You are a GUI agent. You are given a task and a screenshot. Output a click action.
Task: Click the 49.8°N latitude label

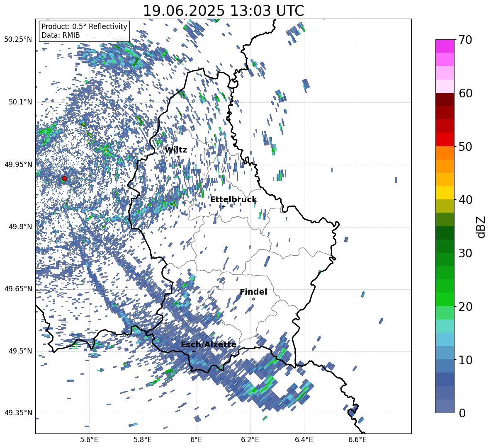20,227
